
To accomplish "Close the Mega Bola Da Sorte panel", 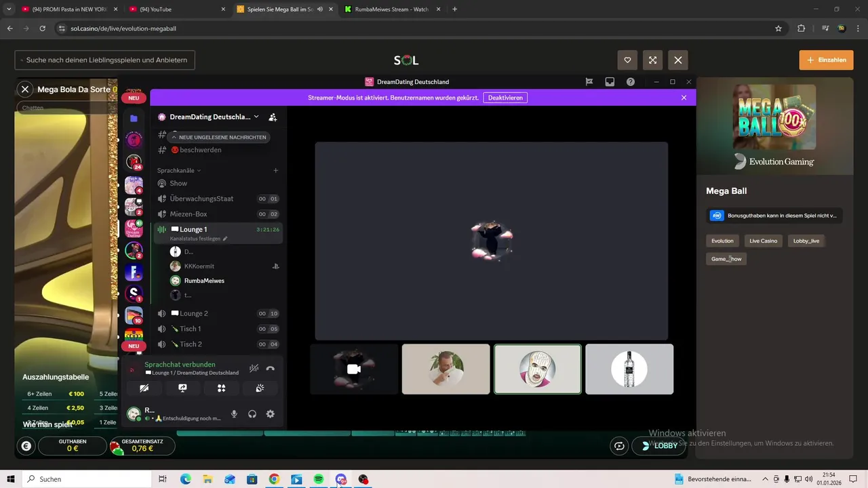I will 25,89.
